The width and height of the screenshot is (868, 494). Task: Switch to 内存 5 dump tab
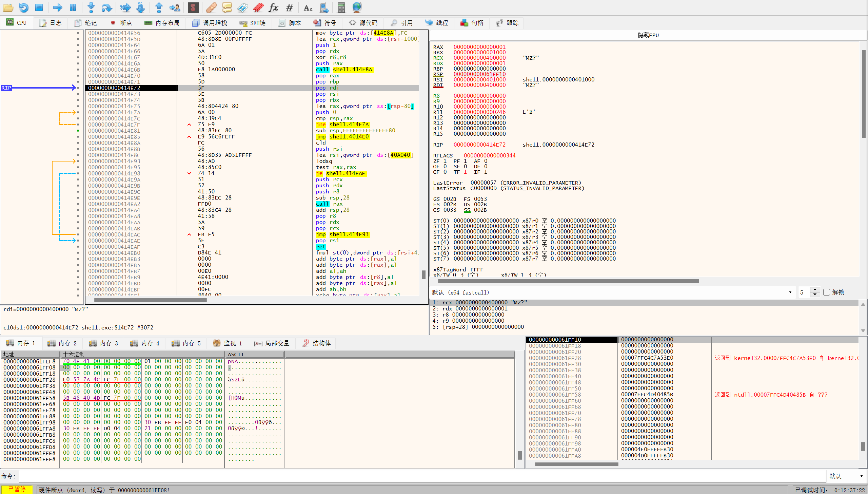click(186, 343)
